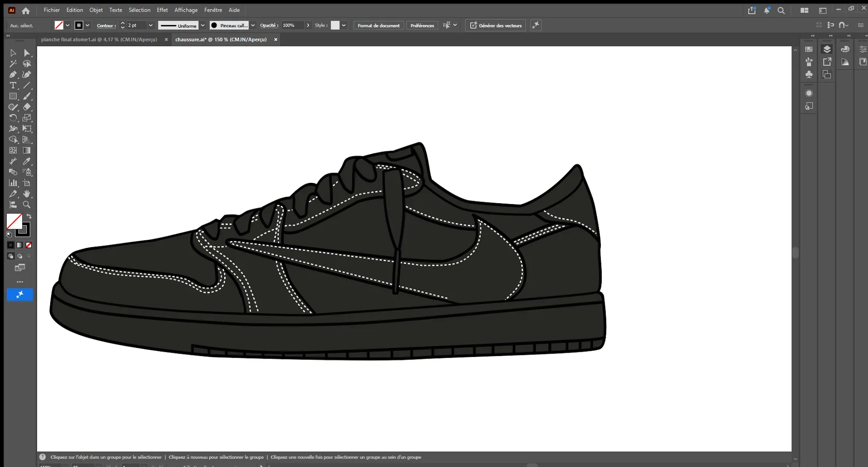Open the search magnifier in title bar

pyautogui.click(x=781, y=10)
